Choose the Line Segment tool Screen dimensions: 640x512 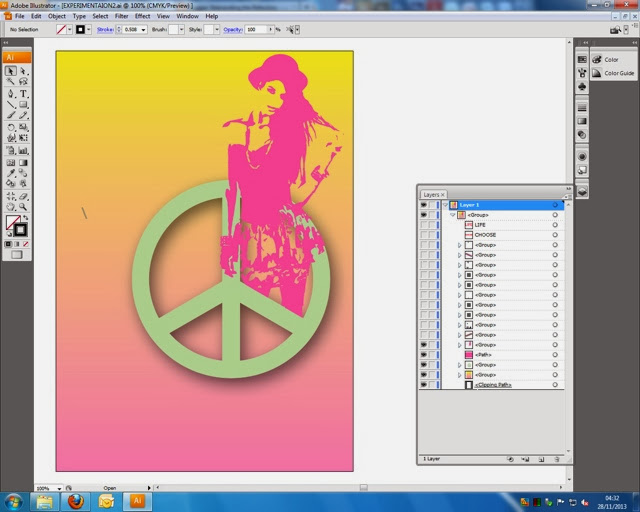coord(11,105)
